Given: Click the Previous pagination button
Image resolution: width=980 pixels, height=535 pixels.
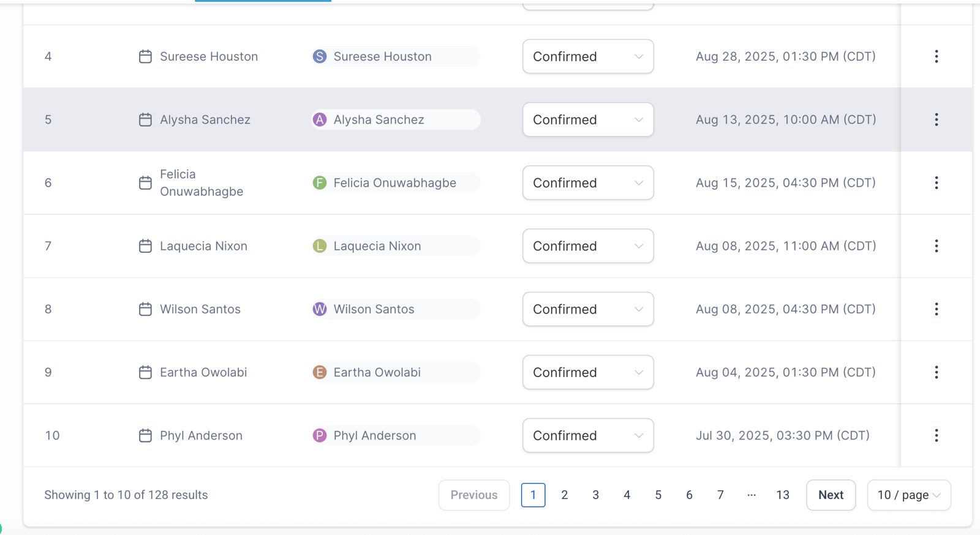Looking at the screenshot, I should click(x=473, y=495).
